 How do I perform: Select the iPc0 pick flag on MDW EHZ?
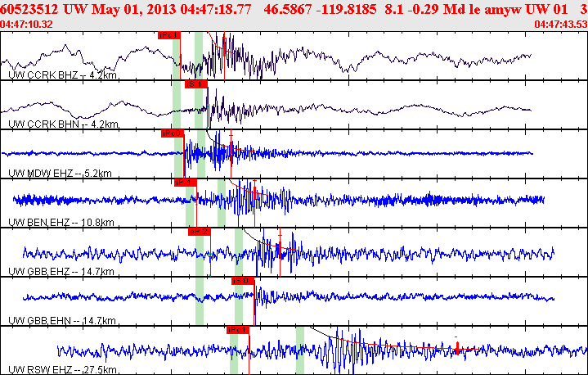tap(173, 133)
